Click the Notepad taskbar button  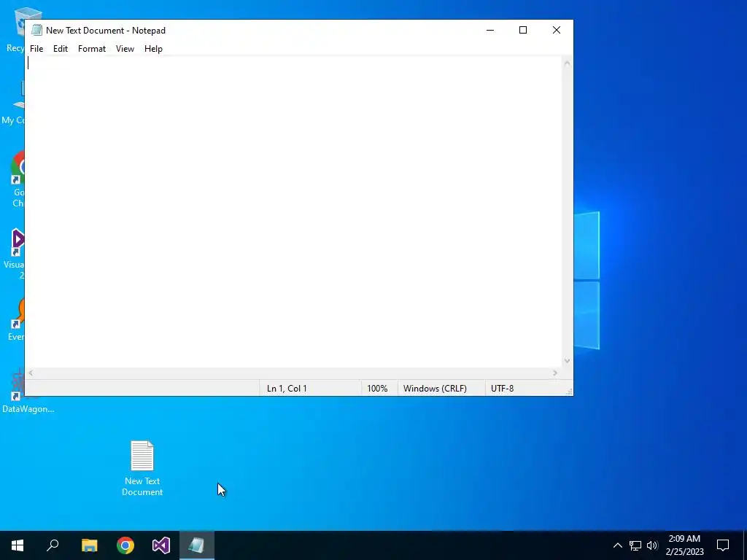[197, 545]
